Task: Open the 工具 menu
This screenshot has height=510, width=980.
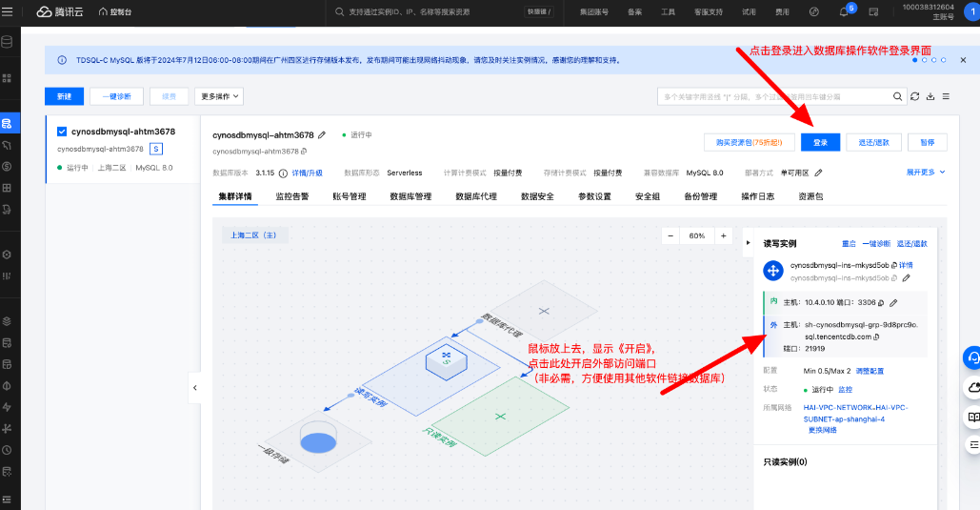Action: tap(669, 11)
